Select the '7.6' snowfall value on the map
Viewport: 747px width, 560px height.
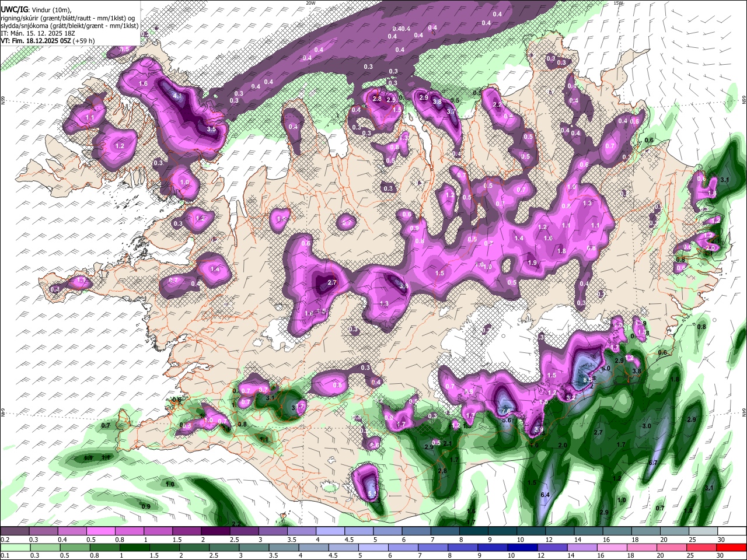(506, 411)
